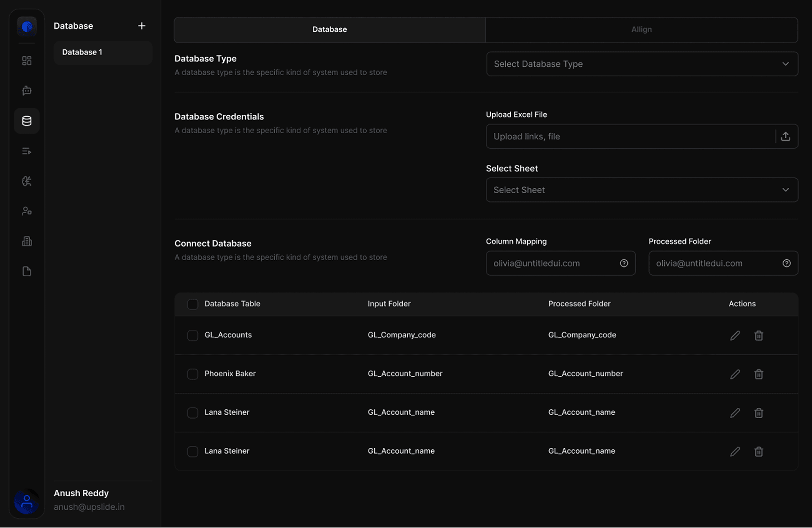Viewport: 812px width, 528px height.
Task: Click the robot bot icon in sidebar
Action: click(x=27, y=91)
